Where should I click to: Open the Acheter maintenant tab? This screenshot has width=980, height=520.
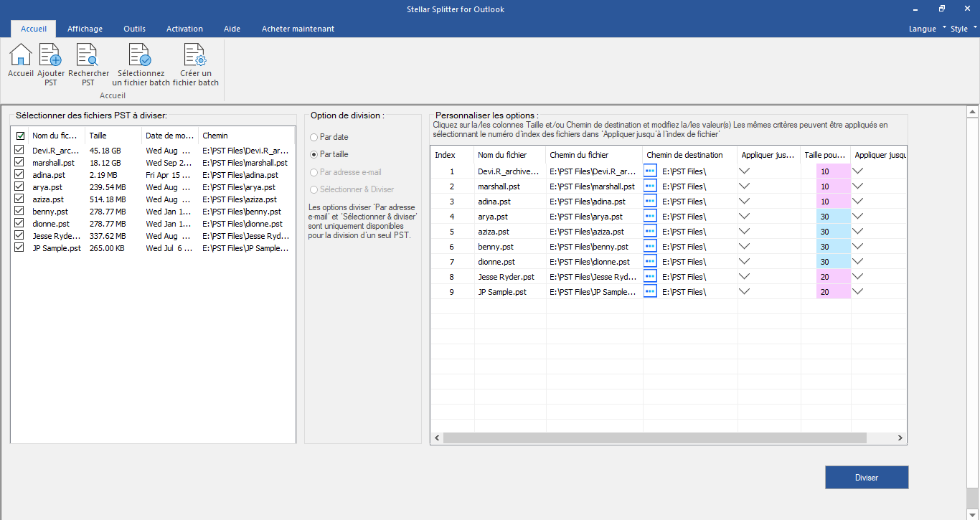(x=298, y=29)
